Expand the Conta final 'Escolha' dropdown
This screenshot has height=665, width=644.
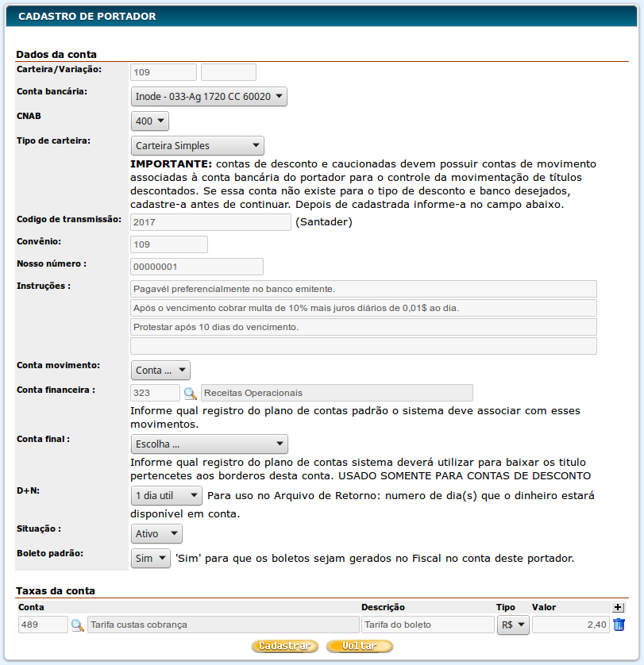(209, 444)
